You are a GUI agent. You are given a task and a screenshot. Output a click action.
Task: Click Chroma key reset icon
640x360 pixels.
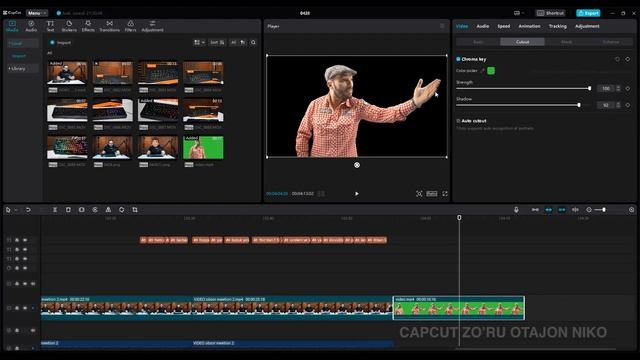click(x=617, y=59)
